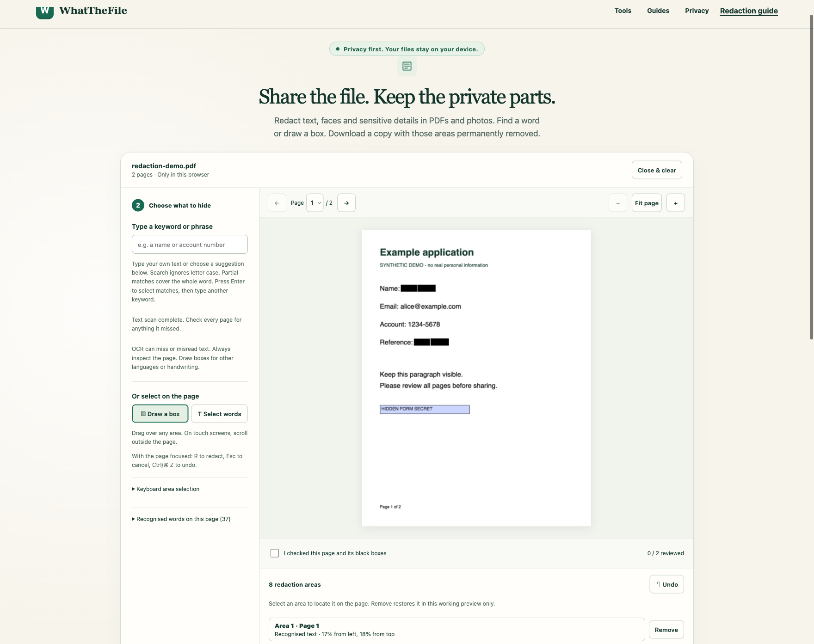The image size is (814, 644).
Task: Click the 'Account: 1234-5678' line
Action: (x=410, y=325)
